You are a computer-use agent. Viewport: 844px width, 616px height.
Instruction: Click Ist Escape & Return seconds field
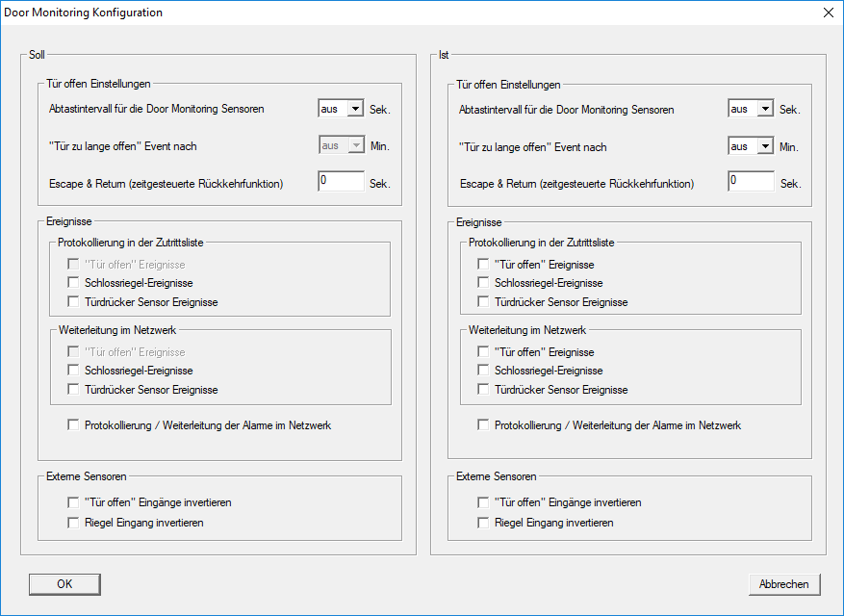751,182
